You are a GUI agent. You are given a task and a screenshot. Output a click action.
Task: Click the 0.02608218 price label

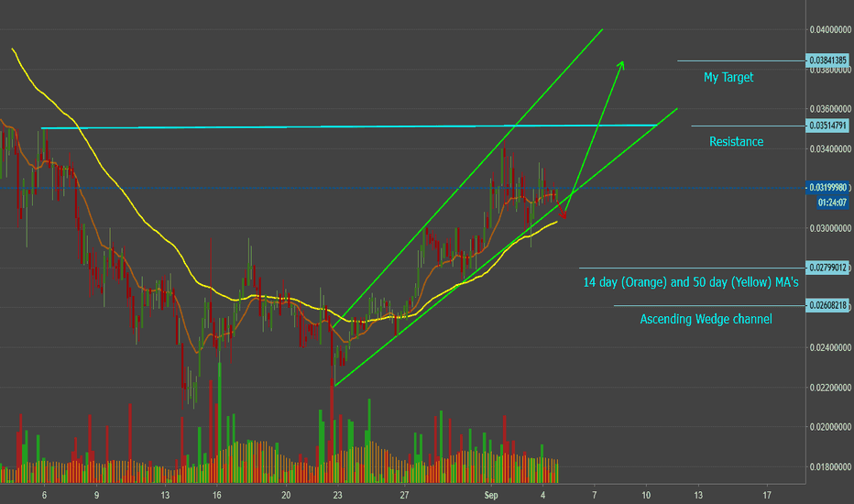[827, 305]
